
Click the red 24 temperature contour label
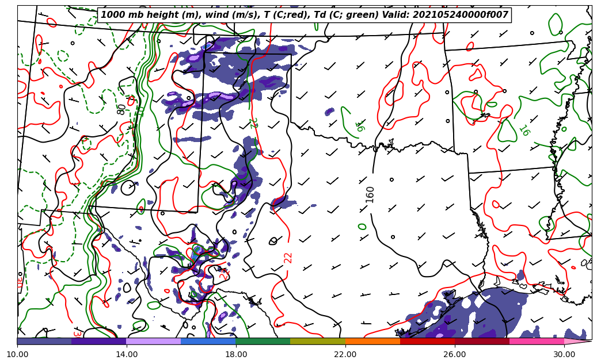[224, 274]
